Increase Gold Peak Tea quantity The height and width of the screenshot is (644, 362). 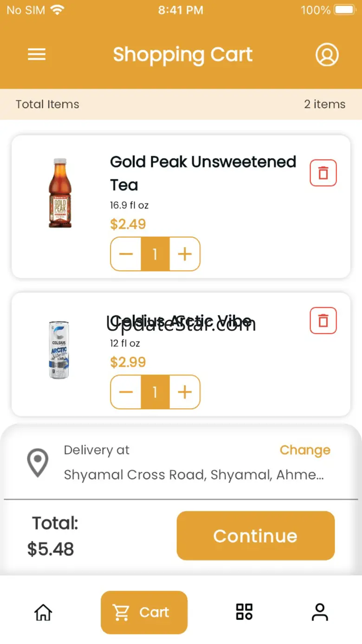click(x=185, y=254)
